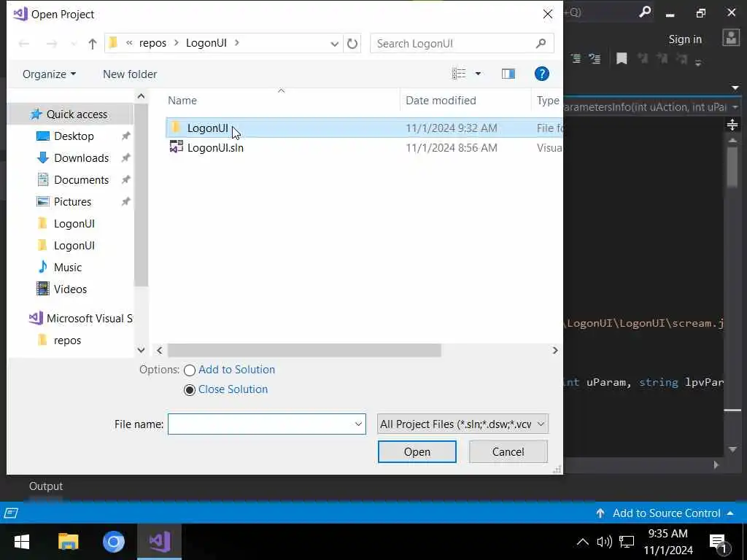Click Sign in in Visual Studio
Screen dimensions: 747x560
coord(684,39)
